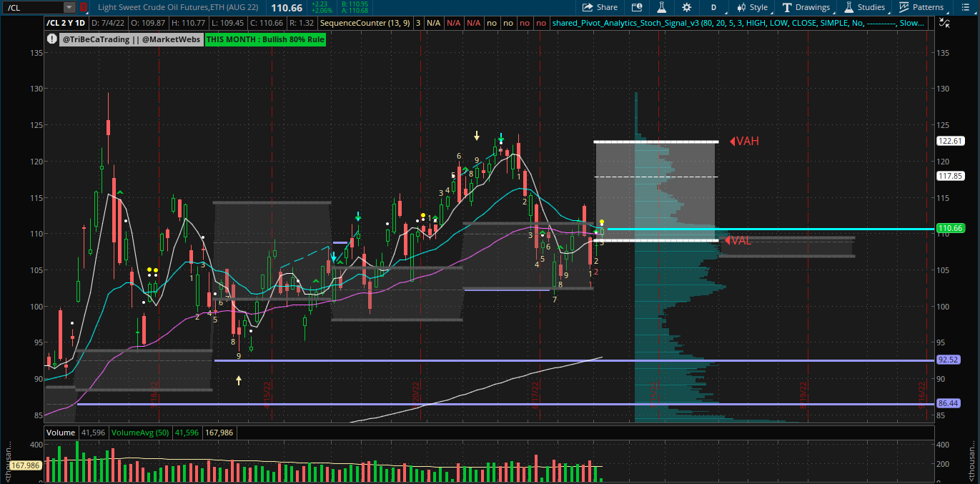Click the flask icon next to Share
This screenshot has height=484, width=980.
point(662,7)
